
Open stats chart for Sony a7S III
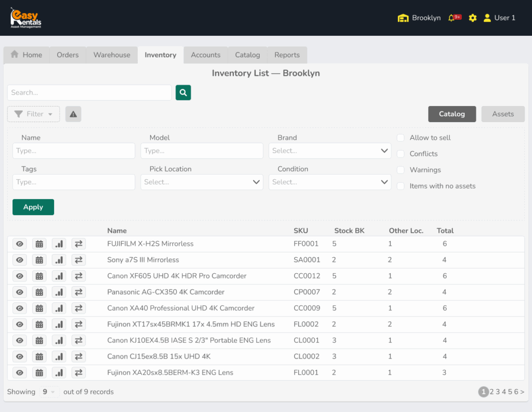click(x=59, y=260)
